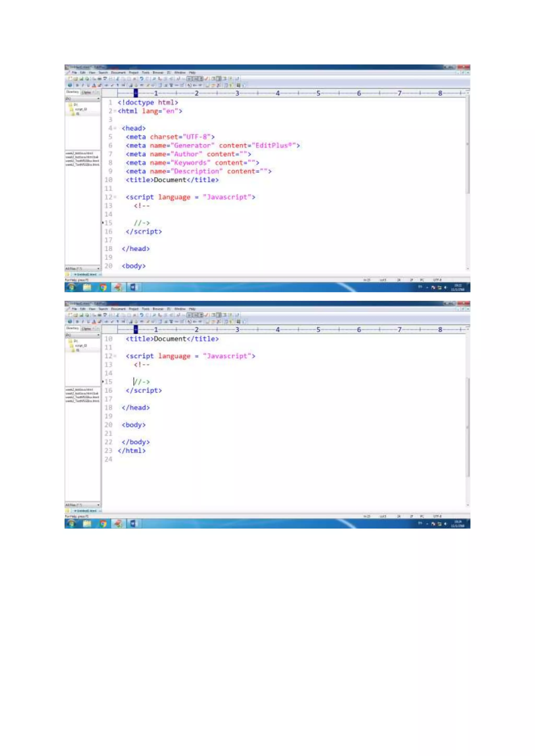This screenshot has height=756, width=535.
Task: Collapse the html tag fold marker on line 2
Action: click(115, 111)
